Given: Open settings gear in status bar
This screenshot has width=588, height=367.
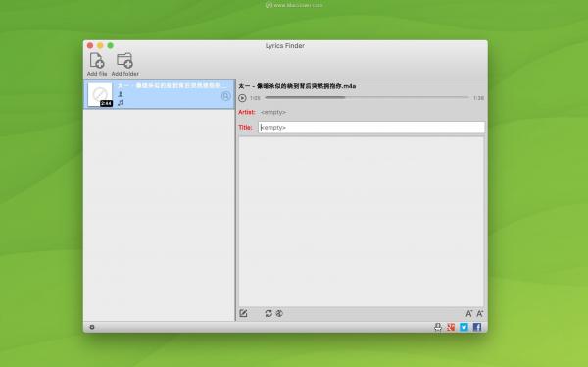Looking at the screenshot, I should coord(92,327).
